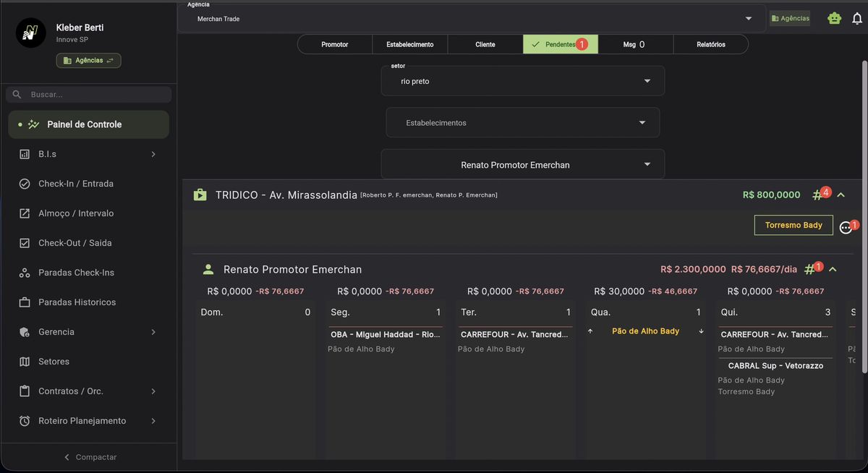Select the Painel de Controle sidebar icon
Image resolution: width=868 pixels, height=473 pixels.
click(x=32, y=124)
